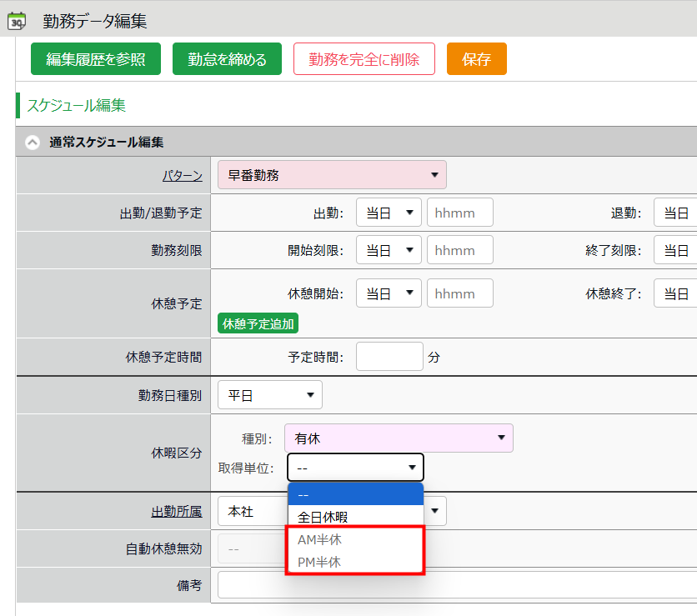Select the -- option in list
This screenshot has height=616, width=697.
tap(356, 494)
